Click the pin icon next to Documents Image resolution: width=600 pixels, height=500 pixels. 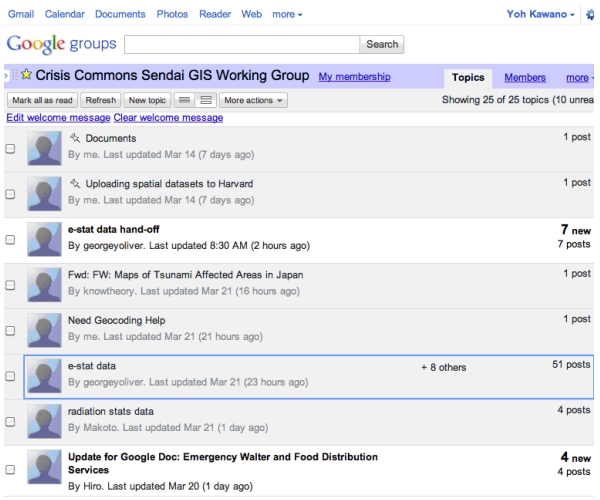click(75, 137)
